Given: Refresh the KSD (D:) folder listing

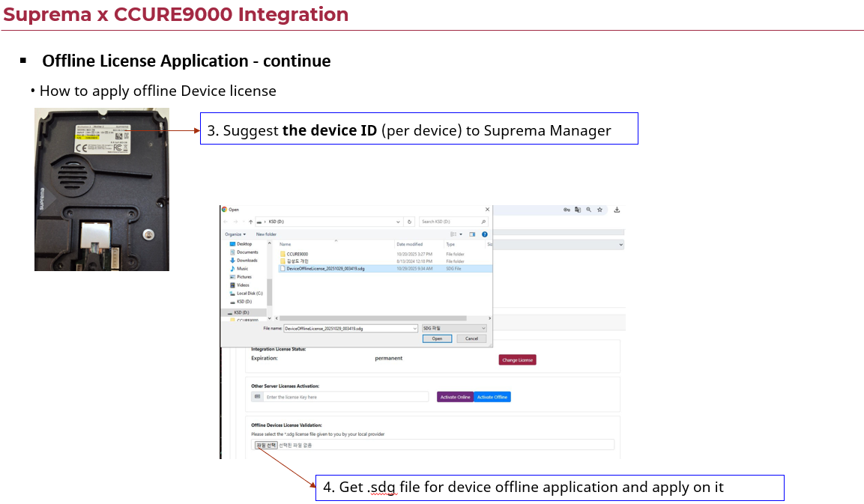Looking at the screenshot, I should [409, 222].
